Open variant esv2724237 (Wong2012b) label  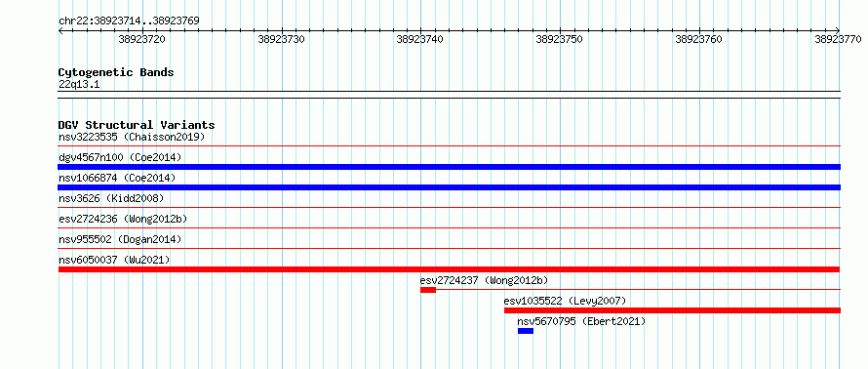(485, 280)
